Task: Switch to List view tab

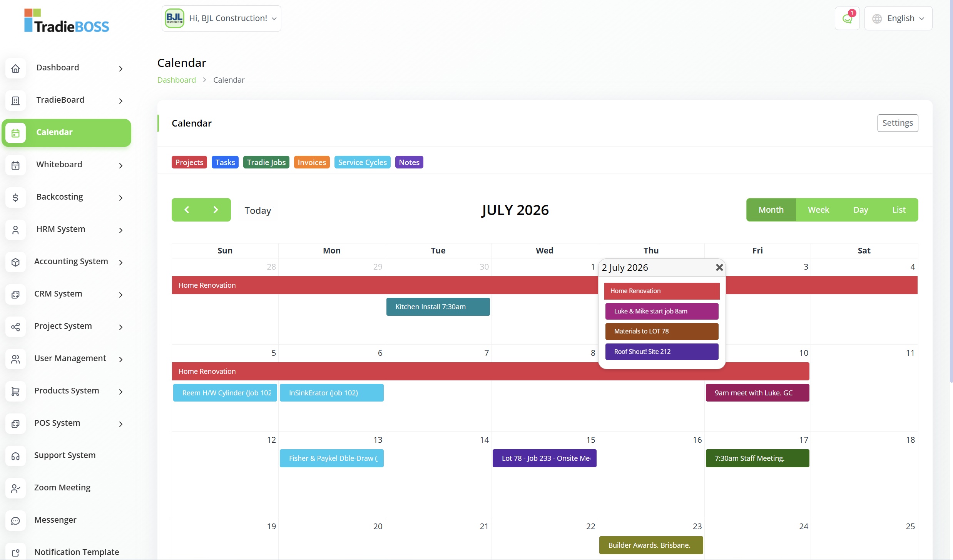Action: pos(898,210)
